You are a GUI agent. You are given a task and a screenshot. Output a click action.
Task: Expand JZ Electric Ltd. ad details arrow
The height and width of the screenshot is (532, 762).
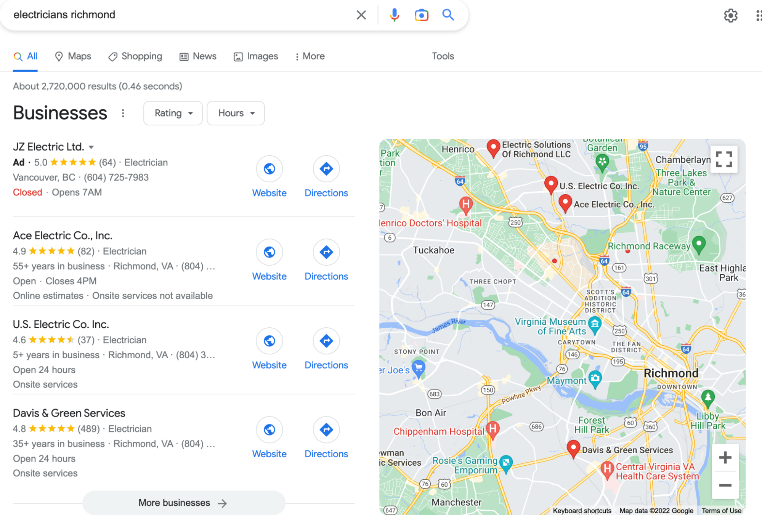coord(91,147)
